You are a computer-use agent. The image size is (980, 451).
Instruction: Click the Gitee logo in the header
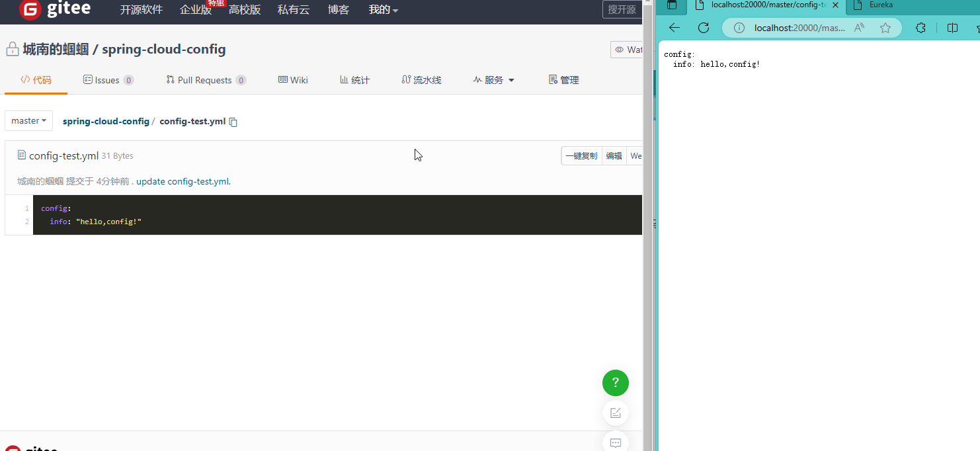[55, 10]
